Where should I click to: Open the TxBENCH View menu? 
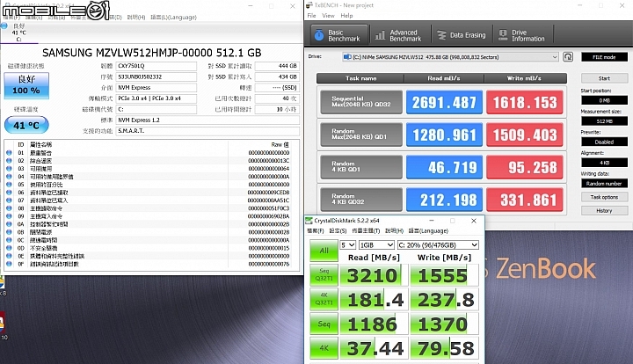328,15
